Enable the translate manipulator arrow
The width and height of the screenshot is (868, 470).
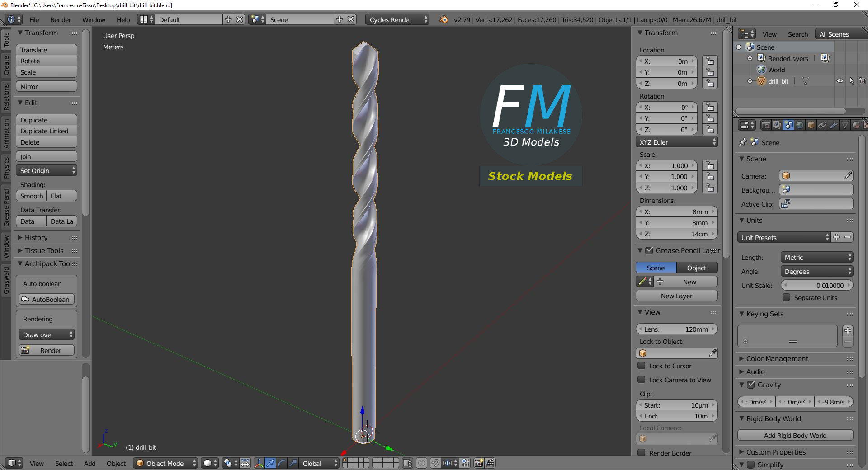click(270, 463)
